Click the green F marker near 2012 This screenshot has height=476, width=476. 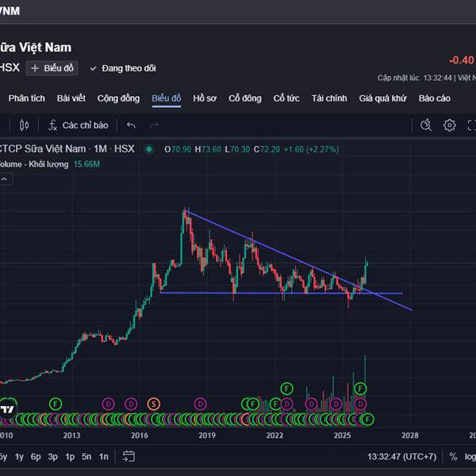tap(56, 404)
